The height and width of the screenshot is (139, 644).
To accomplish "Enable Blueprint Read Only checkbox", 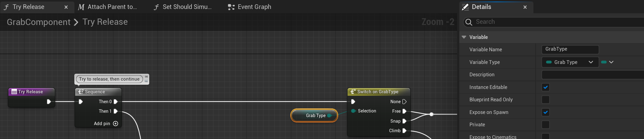I will pos(546,99).
